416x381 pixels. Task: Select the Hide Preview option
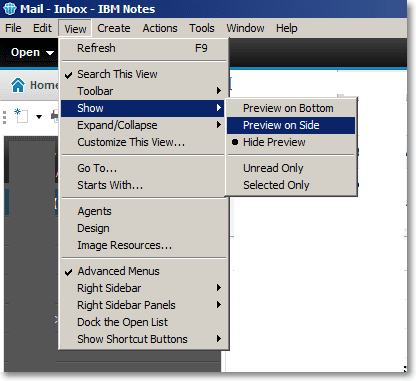pyautogui.click(x=291, y=142)
